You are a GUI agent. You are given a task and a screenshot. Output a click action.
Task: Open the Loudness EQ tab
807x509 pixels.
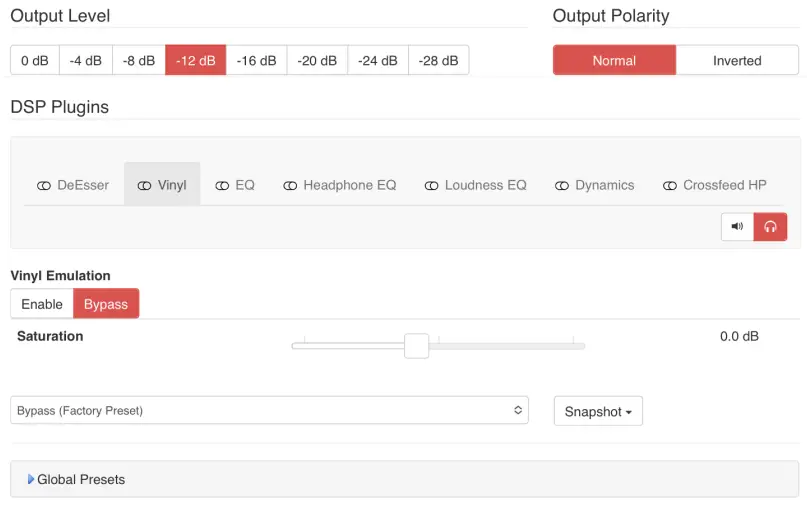point(485,185)
